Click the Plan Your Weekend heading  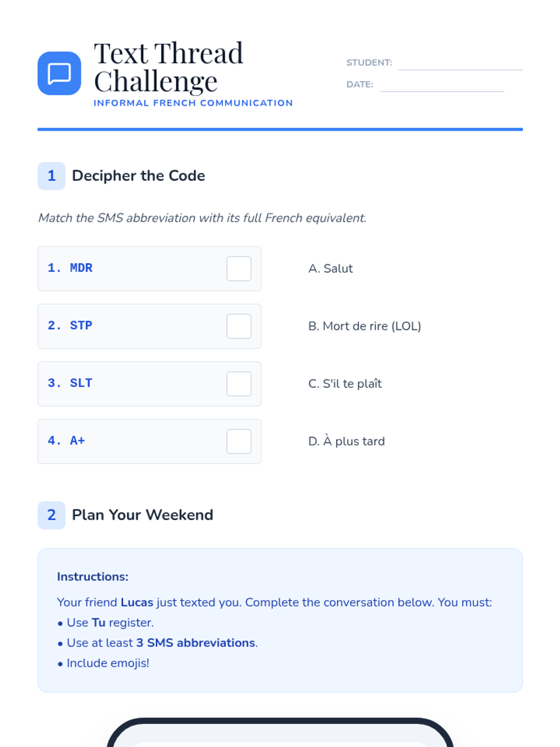point(142,515)
